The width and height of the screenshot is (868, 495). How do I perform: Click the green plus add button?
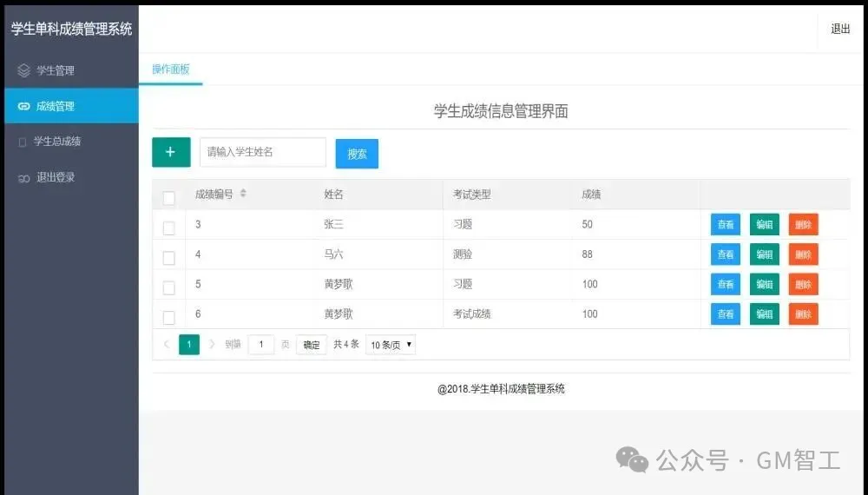pyautogui.click(x=171, y=152)
